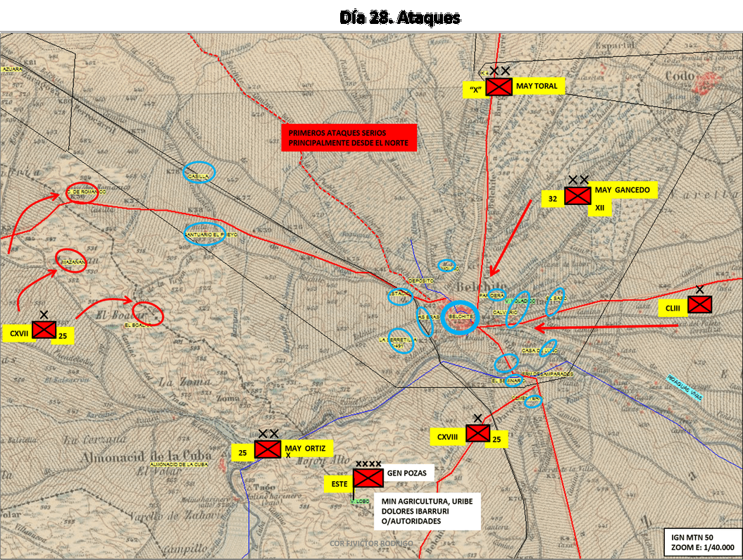The width and height of the screenshot is (743, 560).
Task: Click the blue oval over MOLINO
Action: pyautogui.click(x=447, y=266)
